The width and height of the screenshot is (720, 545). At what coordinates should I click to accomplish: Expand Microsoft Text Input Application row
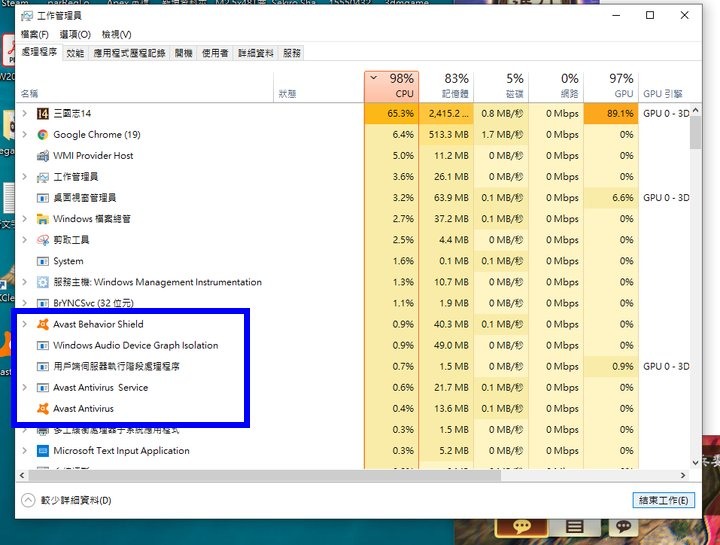pos(25,451)
